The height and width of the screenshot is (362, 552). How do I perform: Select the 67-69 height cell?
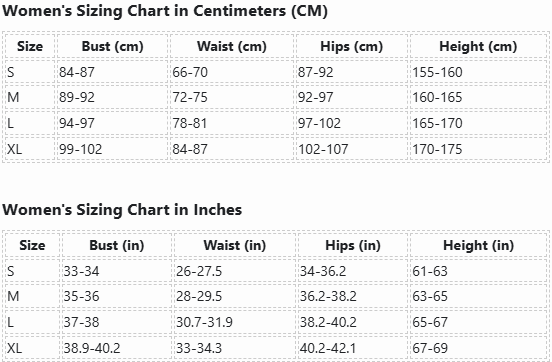478,348
